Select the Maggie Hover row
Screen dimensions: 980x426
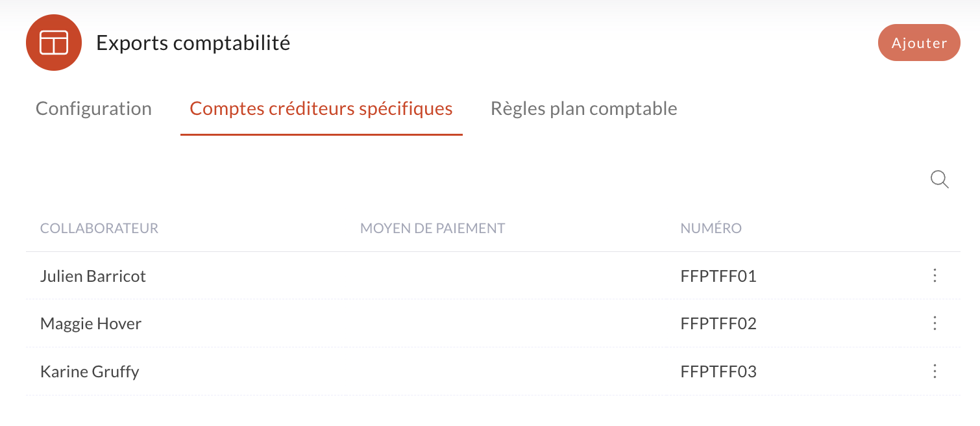pyautogui.click(x=493, y=323)
